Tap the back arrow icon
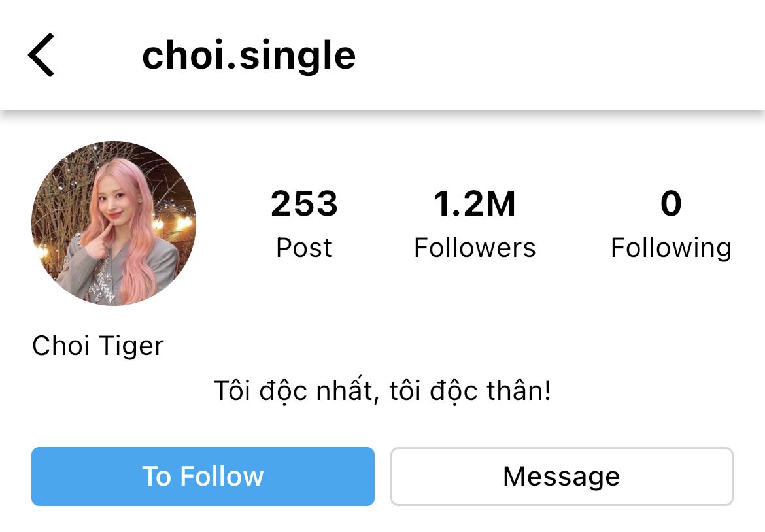Viewport: 765px width, 532px height. coord(41,55)
